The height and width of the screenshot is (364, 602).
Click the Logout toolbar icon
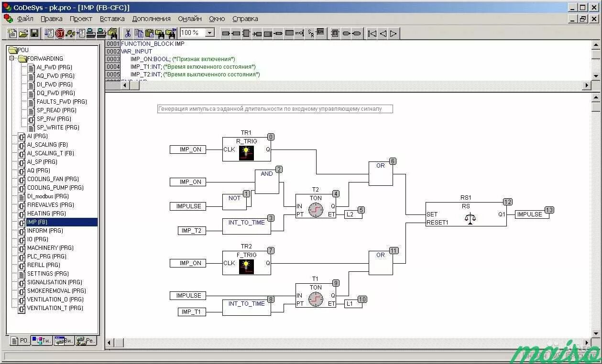[101, 33]
